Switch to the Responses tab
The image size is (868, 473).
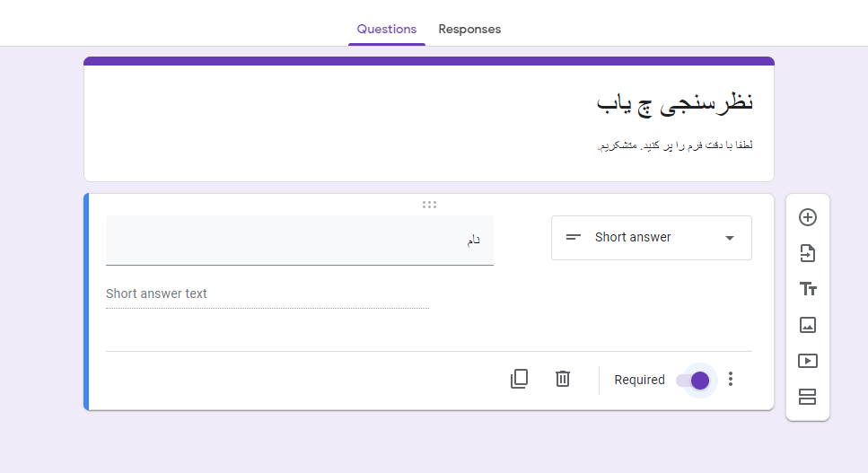click(469, 30)
